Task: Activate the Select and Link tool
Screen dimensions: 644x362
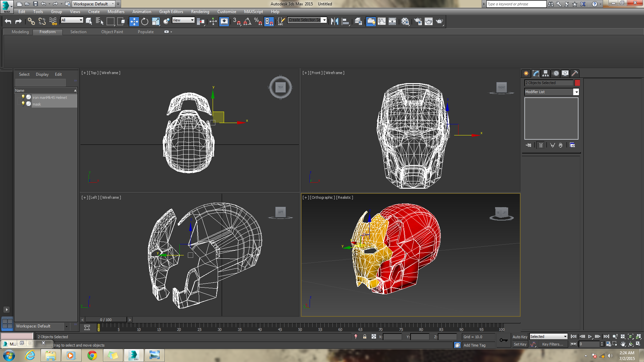Action: 31,21
